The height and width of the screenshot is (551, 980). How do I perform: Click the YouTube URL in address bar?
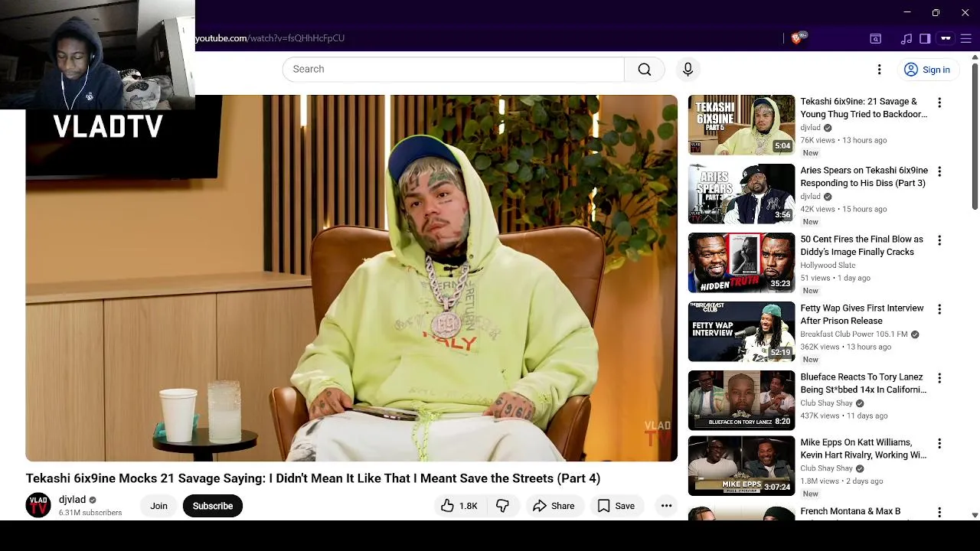[270, 38]
